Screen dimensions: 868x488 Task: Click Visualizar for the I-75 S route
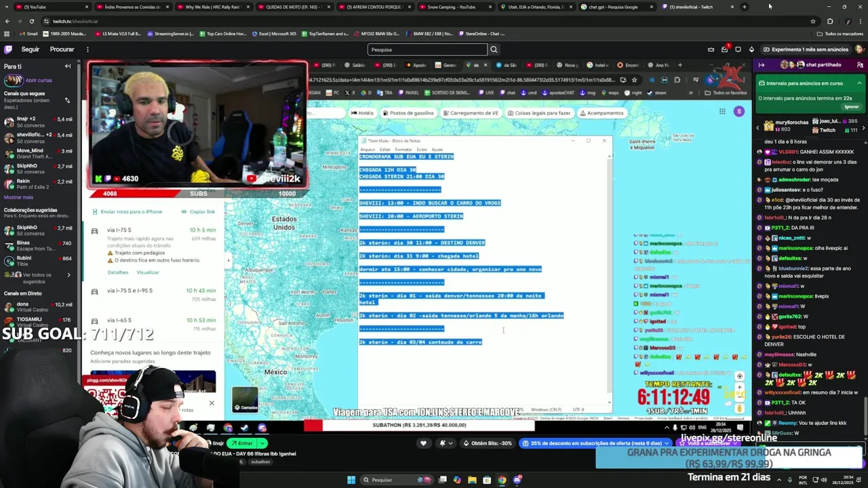click(148, 272)
